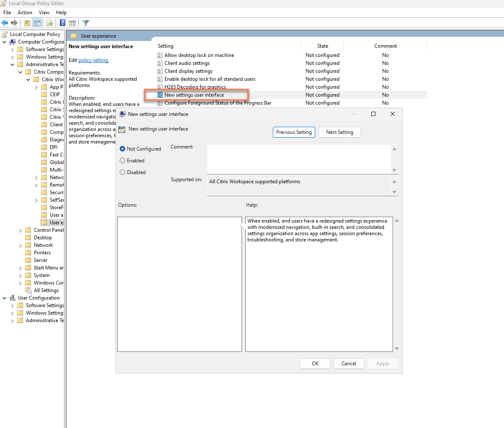Viewport: 504px width, 428px height.
Task: Open the Action menu
Action: coord(25,13)
